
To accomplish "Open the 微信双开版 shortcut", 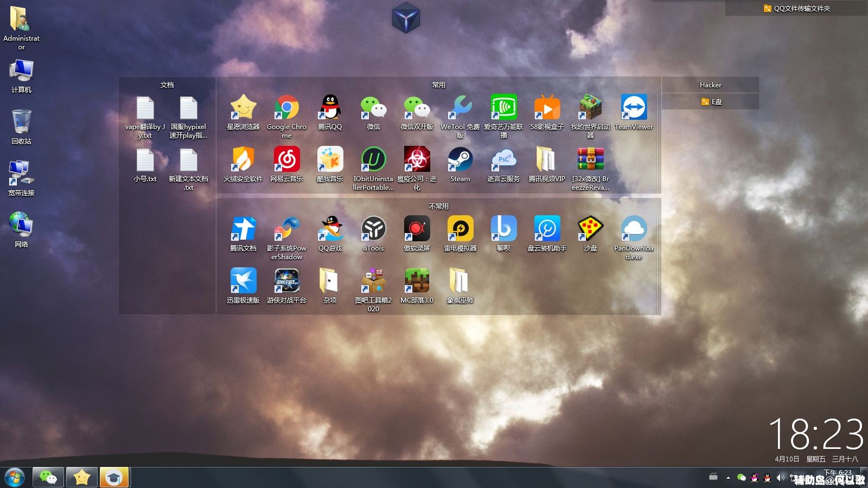I will [417, 113].
